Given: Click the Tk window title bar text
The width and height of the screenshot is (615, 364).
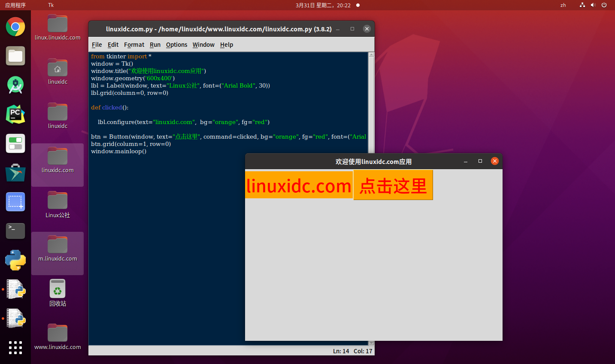Looking at the screenshot, I should [x=373, y=161].
